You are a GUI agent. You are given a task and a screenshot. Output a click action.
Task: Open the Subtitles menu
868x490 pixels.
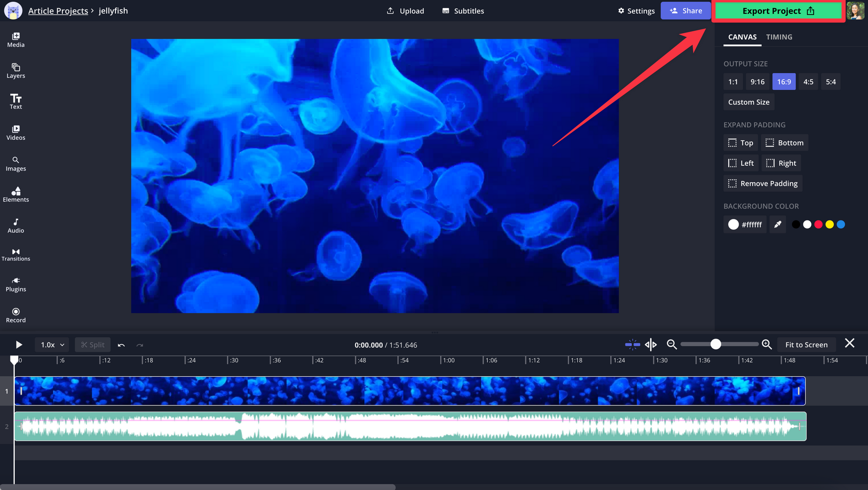[463, 11]
